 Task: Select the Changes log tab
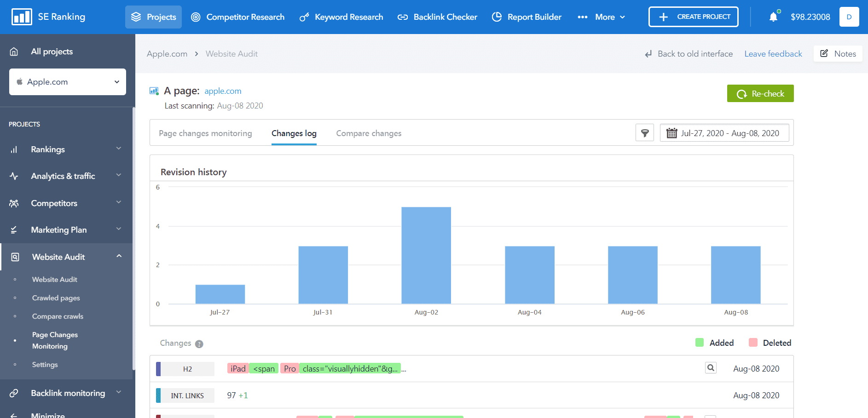(x=294, y=133)
